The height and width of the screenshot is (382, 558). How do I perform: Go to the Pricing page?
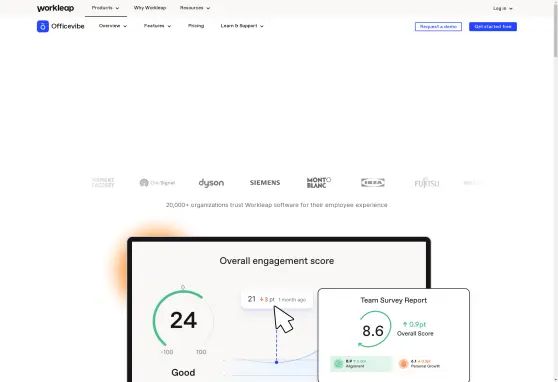[x=196, y=26]
